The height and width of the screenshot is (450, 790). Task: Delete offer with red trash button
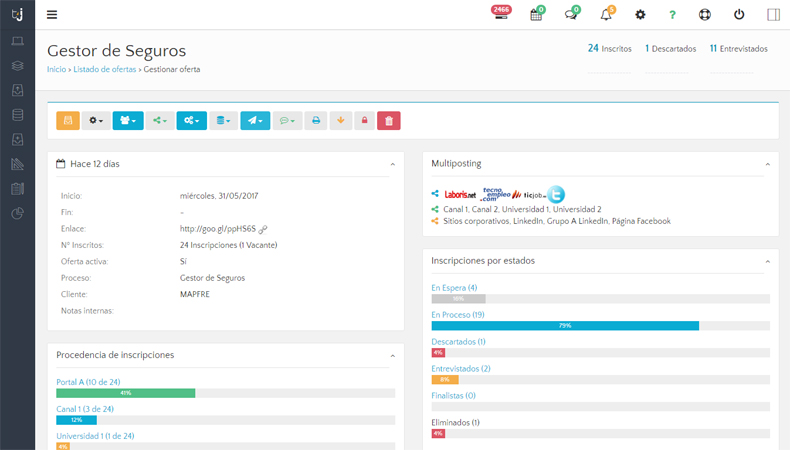pyautogui.click(x=389, y=120)
